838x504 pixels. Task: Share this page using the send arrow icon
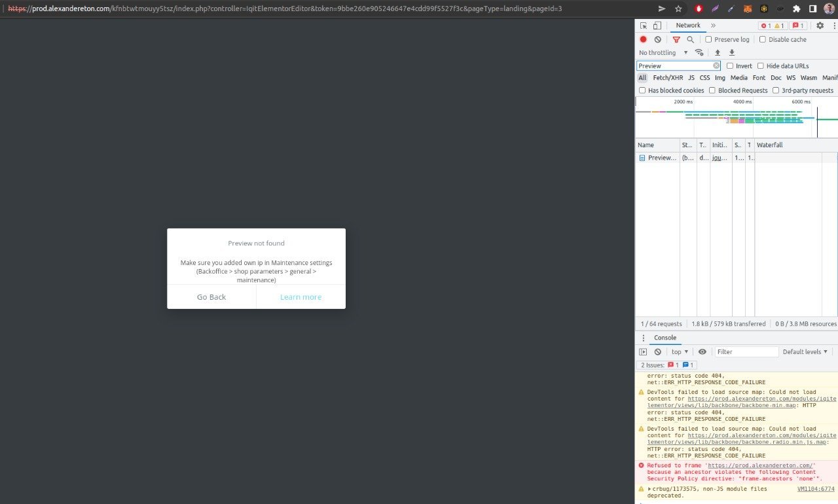[x=662, y=9]
